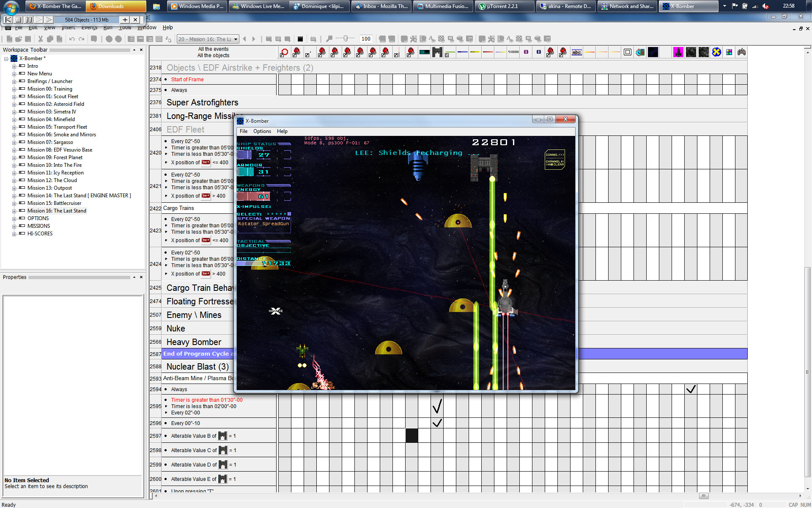Click the Redo arrow in the toolbar

(81, 39)
